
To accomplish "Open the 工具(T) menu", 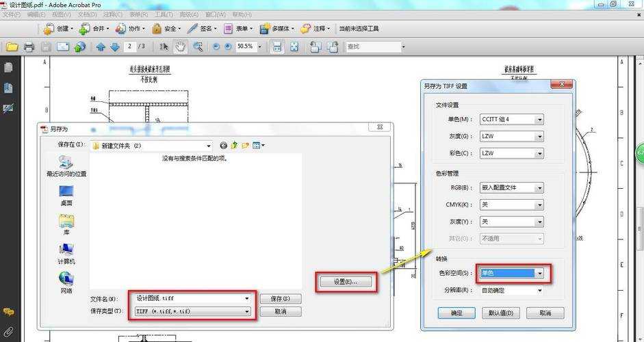I will click(x=164, y=14).
